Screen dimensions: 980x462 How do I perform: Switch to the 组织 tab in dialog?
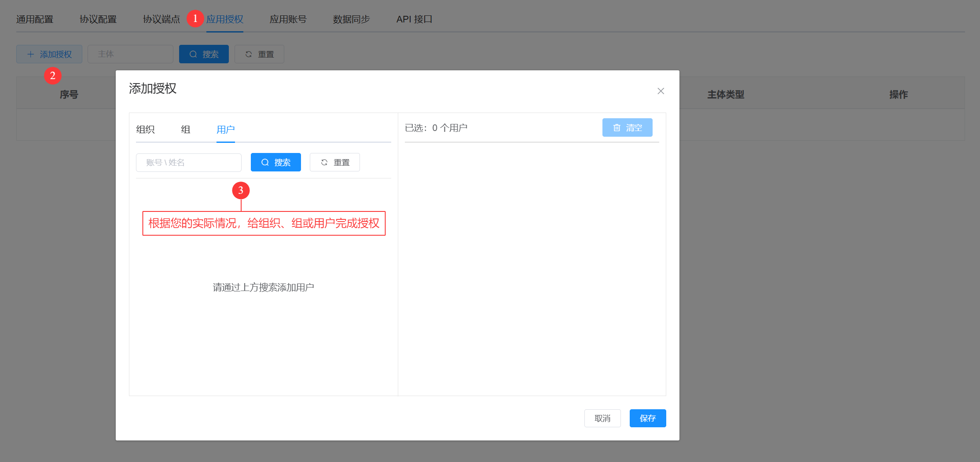point(145,130)
